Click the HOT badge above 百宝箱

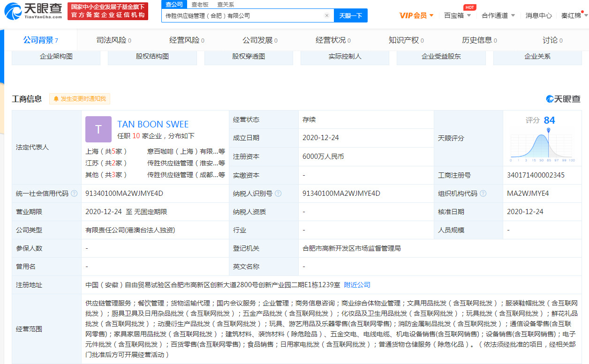(469, 7)
